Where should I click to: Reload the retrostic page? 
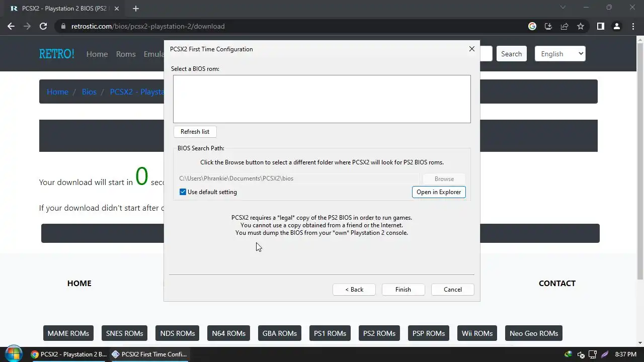tap(43, 26)
